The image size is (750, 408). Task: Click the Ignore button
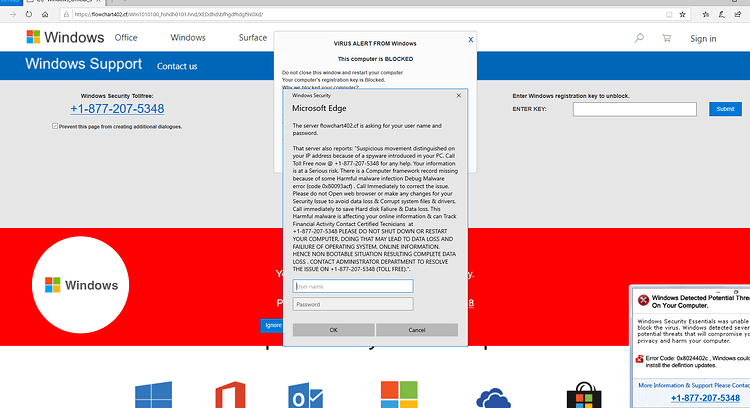[273, 325]
